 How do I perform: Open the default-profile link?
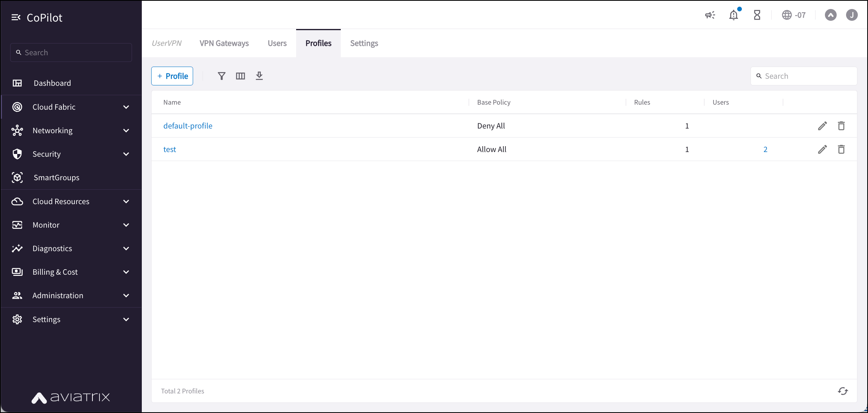coord(188,126)
